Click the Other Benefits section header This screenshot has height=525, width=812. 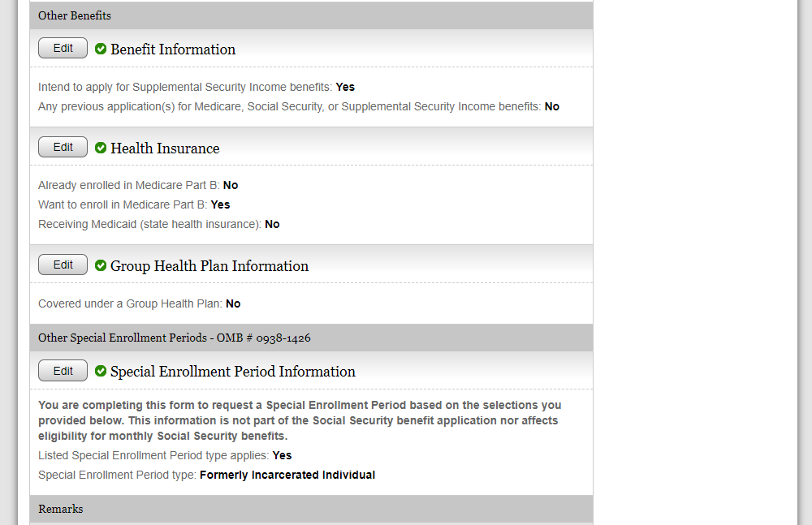(75, 15)
